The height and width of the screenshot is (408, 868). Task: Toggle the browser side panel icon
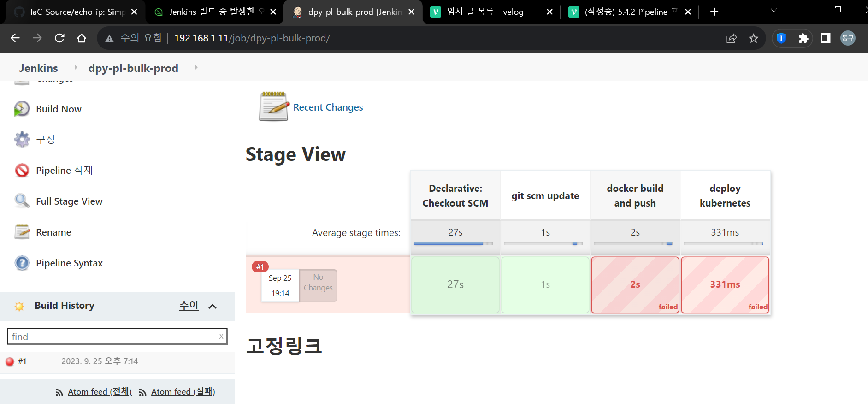click(826, 38)
